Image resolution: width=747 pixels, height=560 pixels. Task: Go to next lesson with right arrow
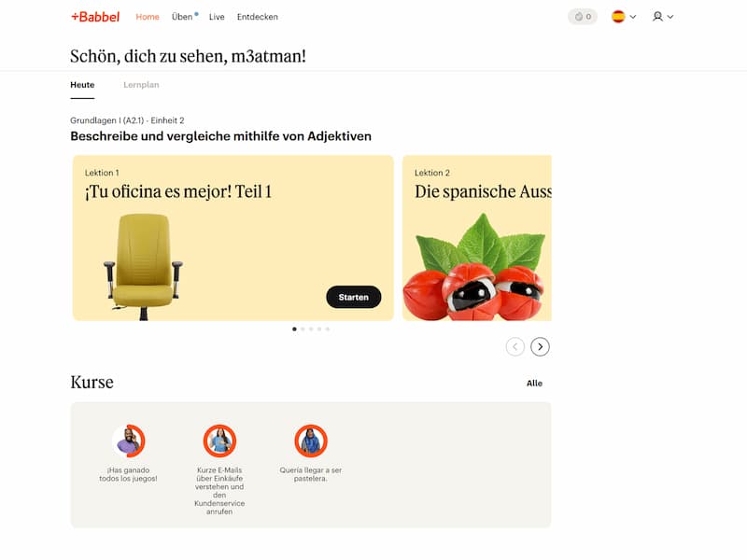(x=540, y=347)
